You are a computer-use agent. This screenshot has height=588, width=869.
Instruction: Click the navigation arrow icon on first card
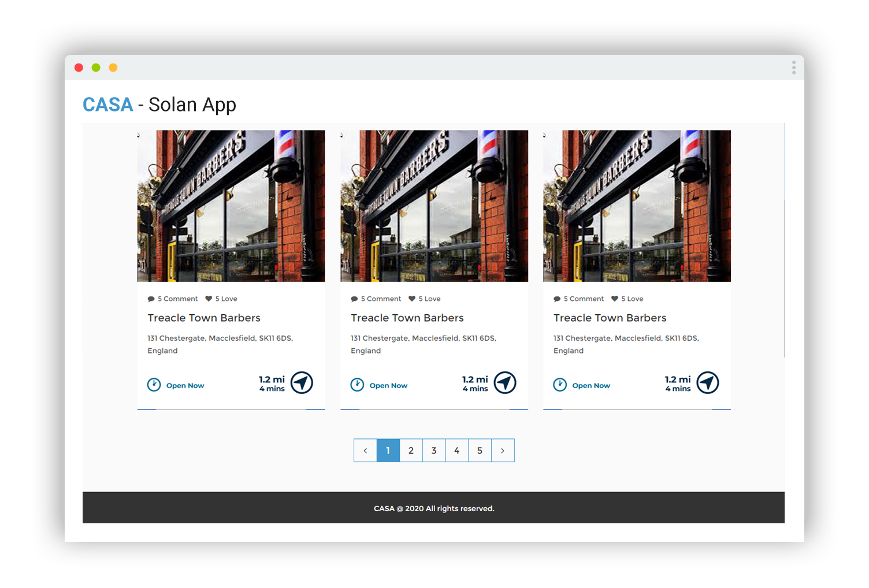point(302,382)
